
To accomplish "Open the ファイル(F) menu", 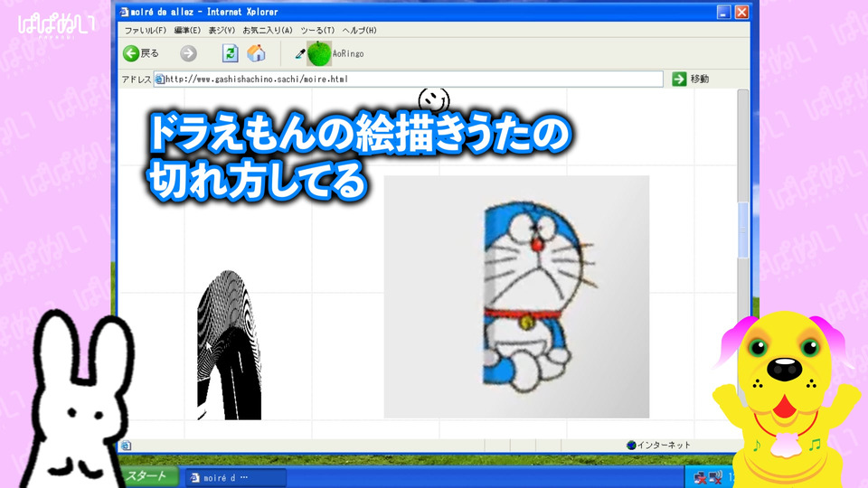I will point(145,31).
